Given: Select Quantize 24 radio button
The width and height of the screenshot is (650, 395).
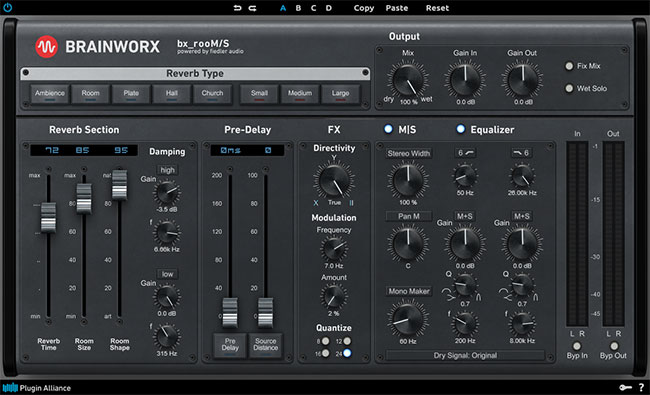Looking at the screenshot, I should click(347, 353).
